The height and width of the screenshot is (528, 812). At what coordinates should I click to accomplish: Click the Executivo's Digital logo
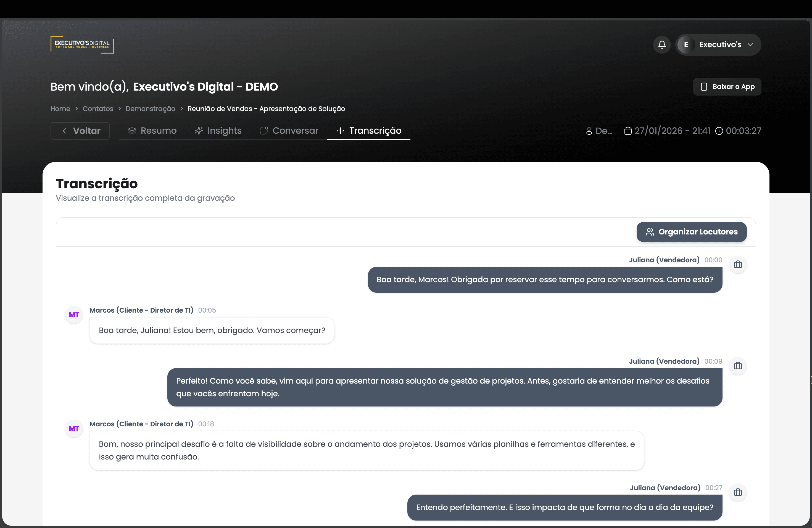pyautogui.click(x=82, y=45)
